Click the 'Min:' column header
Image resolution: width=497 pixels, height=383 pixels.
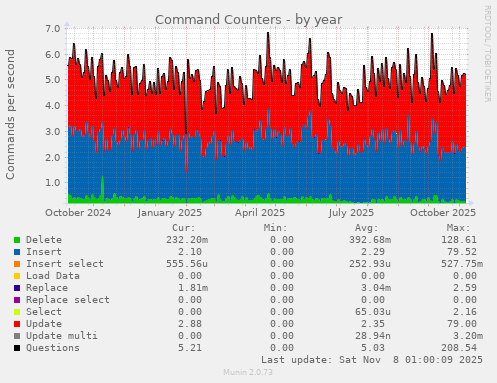275,228
